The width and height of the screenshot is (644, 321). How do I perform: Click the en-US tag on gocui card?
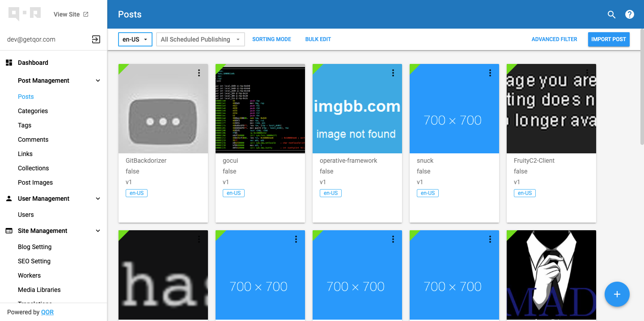tap(233, 193)
